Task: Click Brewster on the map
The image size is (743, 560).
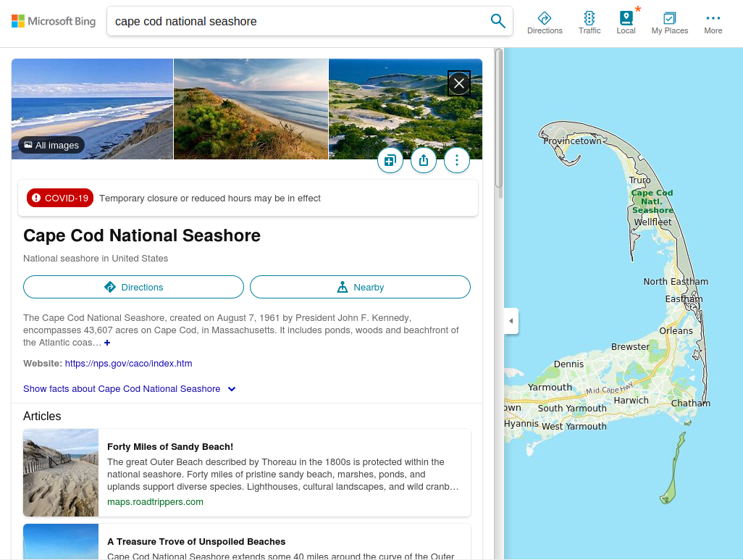Action: click(630, 346)
